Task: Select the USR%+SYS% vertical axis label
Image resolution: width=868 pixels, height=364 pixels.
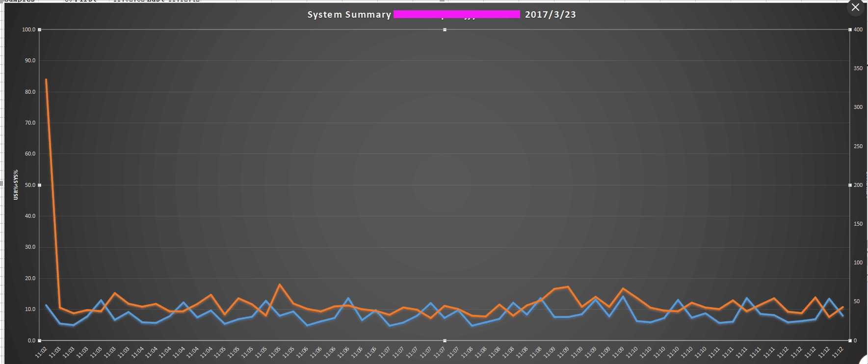Action: click(x=16, y=185)
